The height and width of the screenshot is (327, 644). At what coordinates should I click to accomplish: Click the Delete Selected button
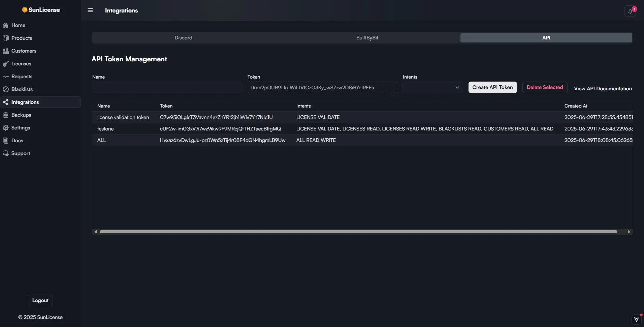pyautogui.click(x=545, y=87)
